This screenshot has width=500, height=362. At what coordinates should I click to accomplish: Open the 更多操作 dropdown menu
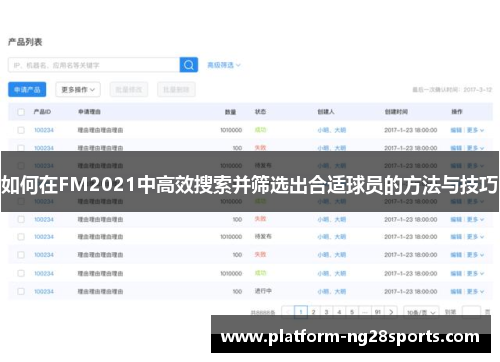(x=78, y=90)
